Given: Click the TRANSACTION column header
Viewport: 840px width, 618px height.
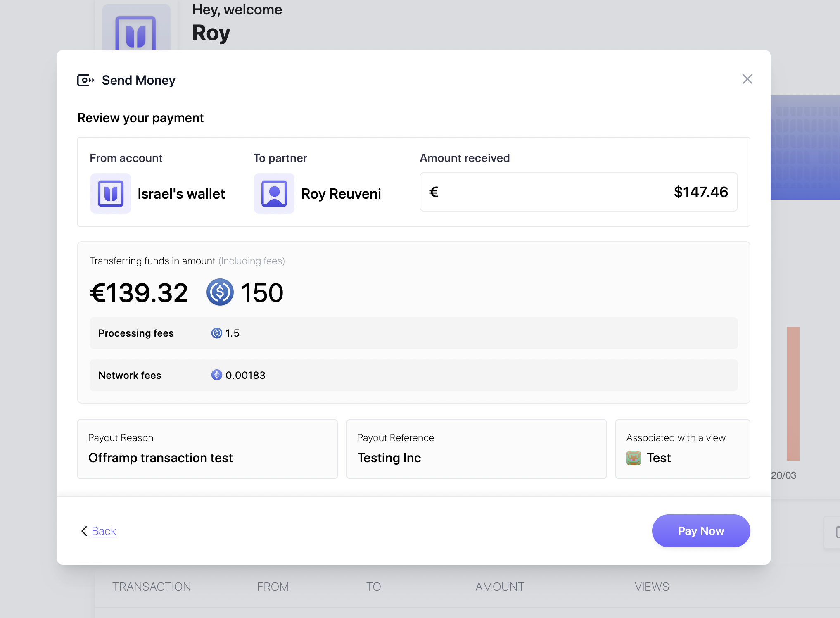Looking at the screenshot, I should (152, 587).
